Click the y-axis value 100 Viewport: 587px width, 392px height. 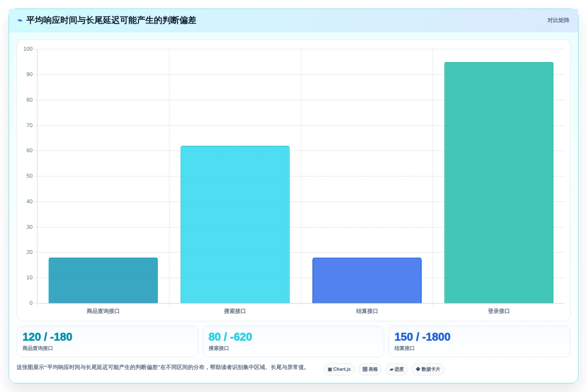[x=28, y=49]
